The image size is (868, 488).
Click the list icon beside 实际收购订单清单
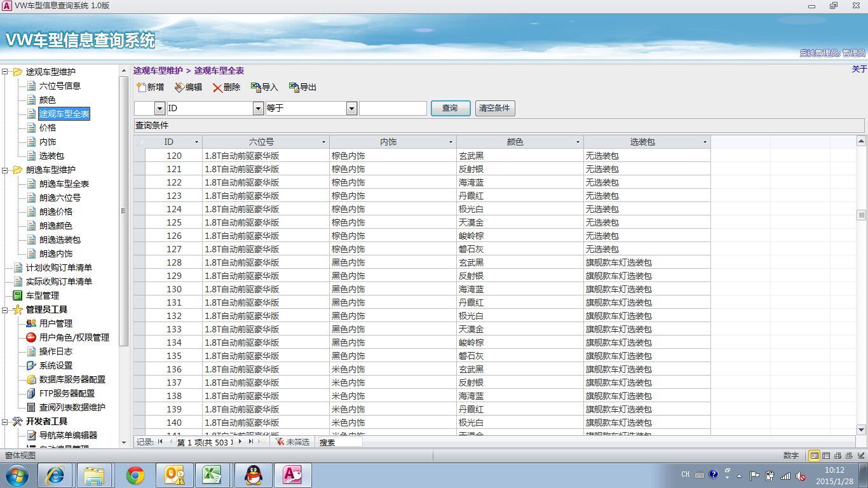click(18, 281)
